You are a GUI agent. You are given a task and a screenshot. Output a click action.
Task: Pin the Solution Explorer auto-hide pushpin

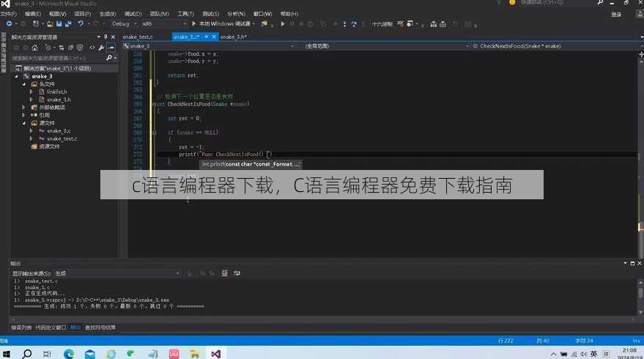pos(106,37)
